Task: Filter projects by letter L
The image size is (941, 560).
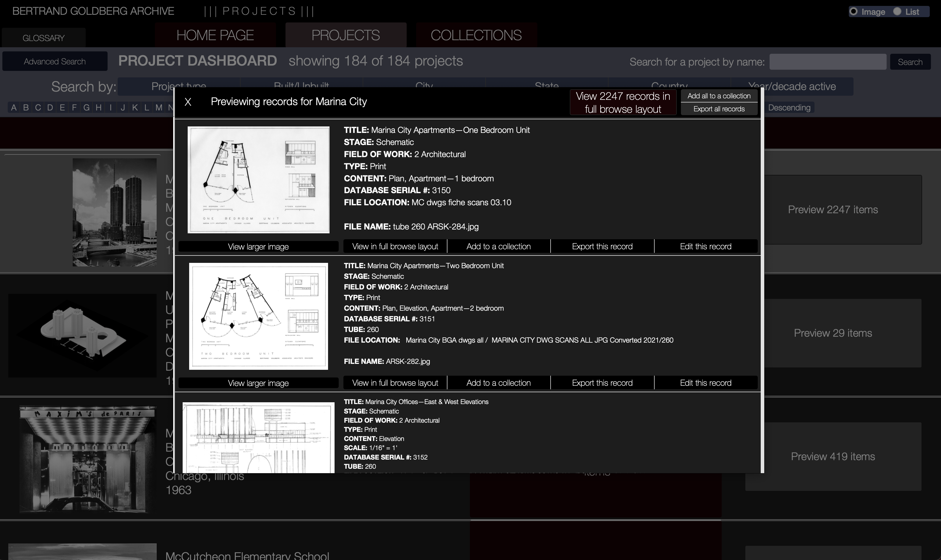Action: (x=147, y=108)
